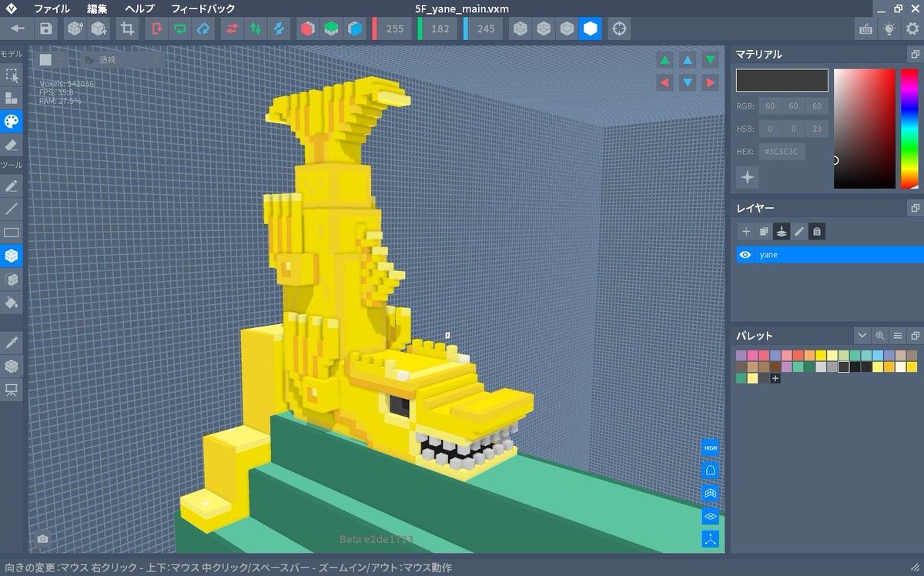Click the blue rotate icon in the toolbar
Viewport: 924px width, 576px height.
pyautogui.click(x=203, y=28)
